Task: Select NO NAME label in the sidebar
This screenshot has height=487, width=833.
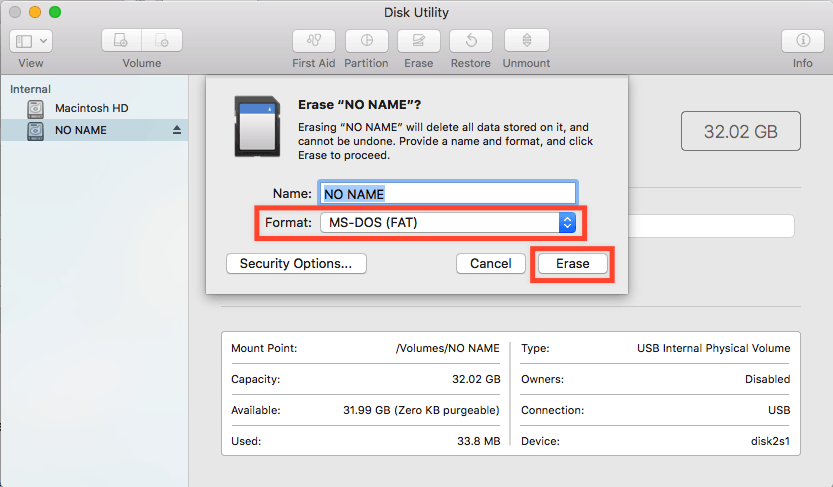Action: pos(81,131)
